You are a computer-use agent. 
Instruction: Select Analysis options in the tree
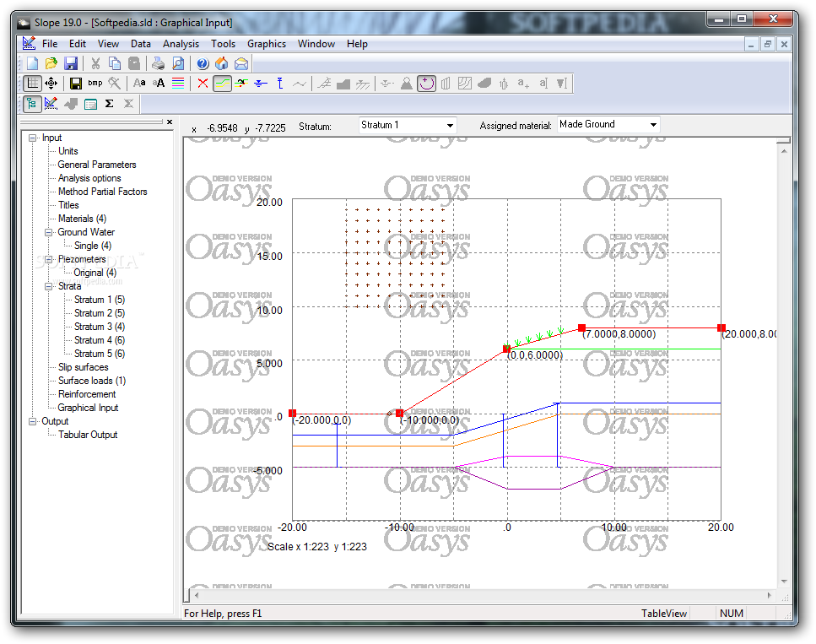pos(89,178)
